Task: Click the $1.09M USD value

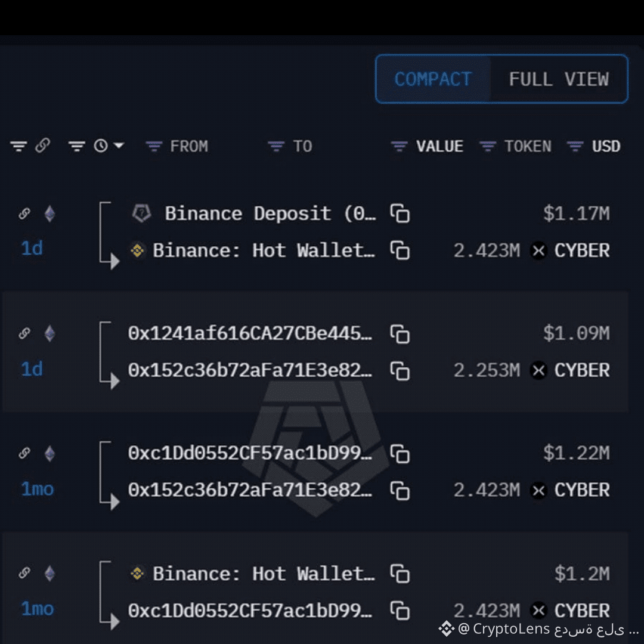Action: 577,333
